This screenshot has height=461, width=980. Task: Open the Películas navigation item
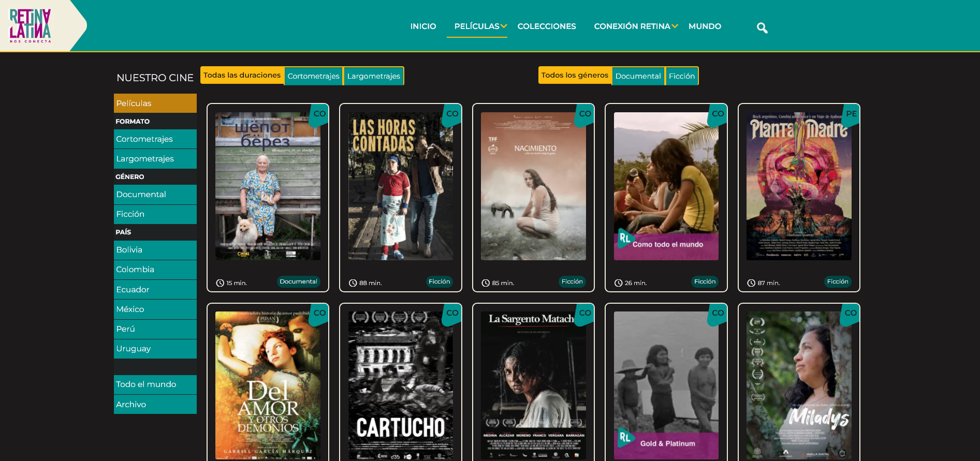point(477,26)
